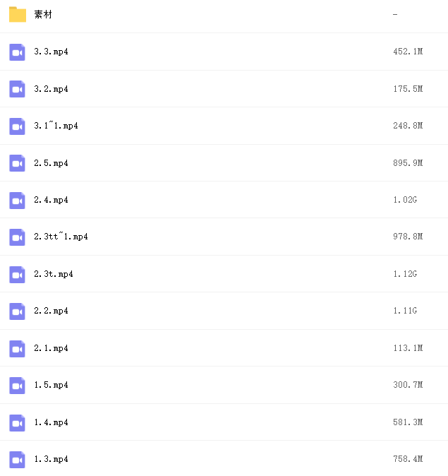The image size is (448, 476).
Task: Click the video icon for 2.3t.mp4
Action: click(17, 275)
